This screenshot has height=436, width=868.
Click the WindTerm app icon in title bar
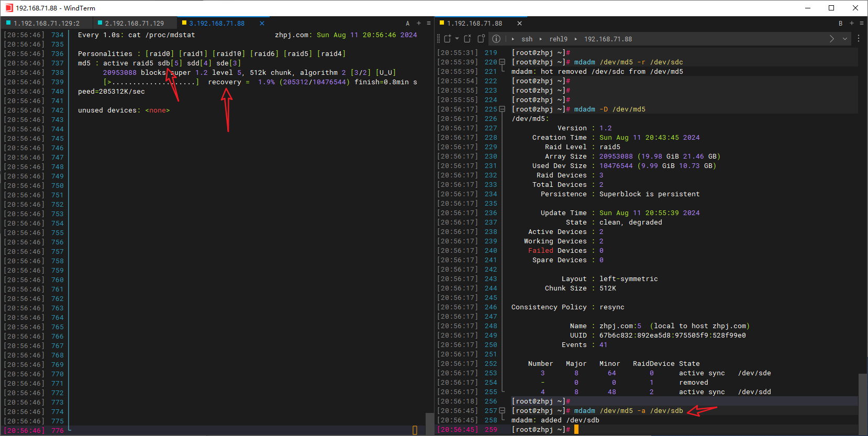pyautogui.click(x=9, y=8)
